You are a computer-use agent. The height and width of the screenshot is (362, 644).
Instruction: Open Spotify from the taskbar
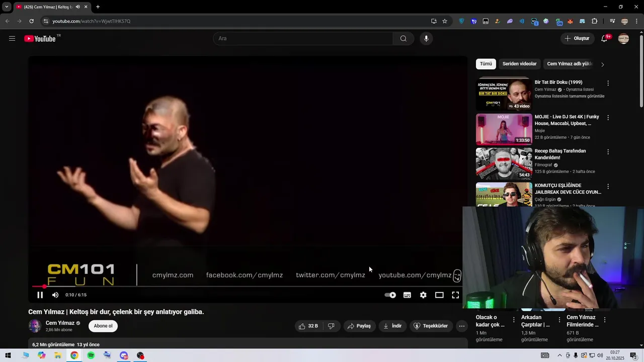[x=91, y=355]
